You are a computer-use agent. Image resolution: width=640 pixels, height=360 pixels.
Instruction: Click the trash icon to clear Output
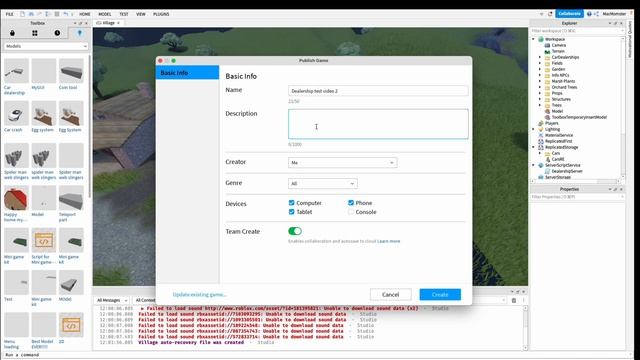click(514, 300)
